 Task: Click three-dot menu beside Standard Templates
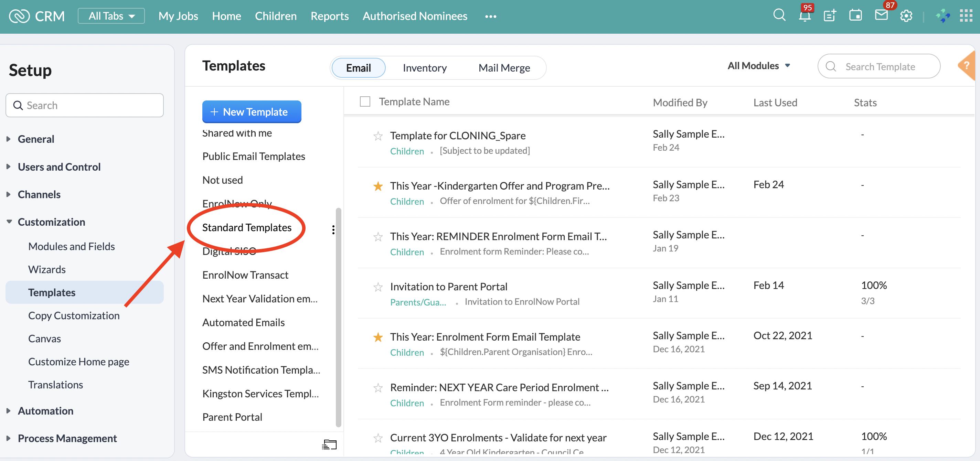click(333, 230)
